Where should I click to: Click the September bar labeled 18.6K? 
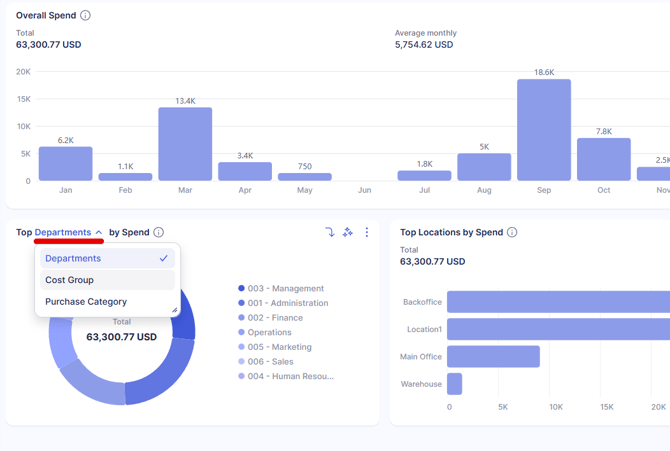544,130
